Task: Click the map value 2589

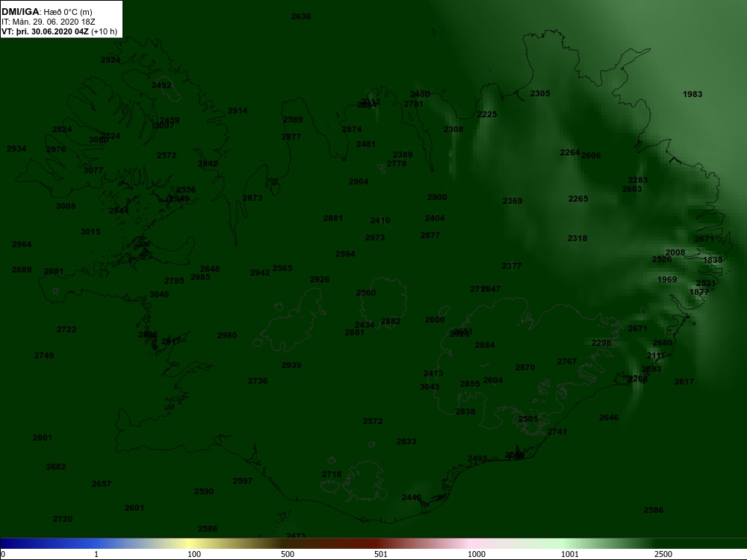Action: (x=293, y=119)
